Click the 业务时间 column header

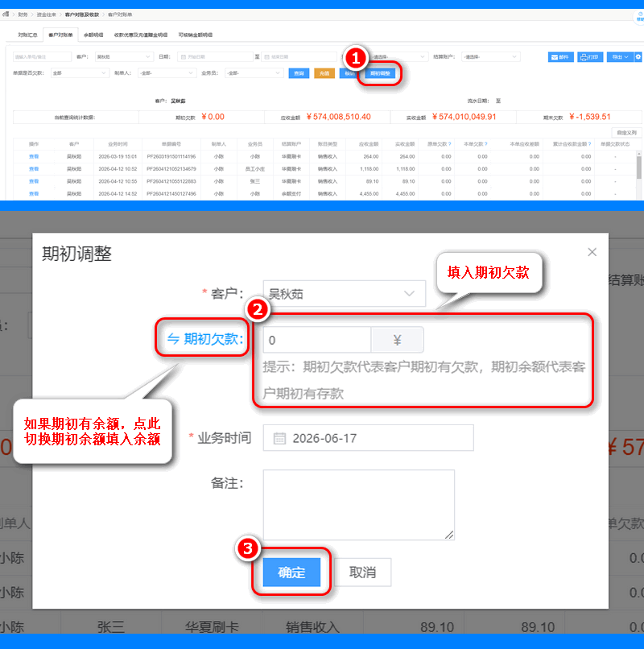(x=118, y=144)
